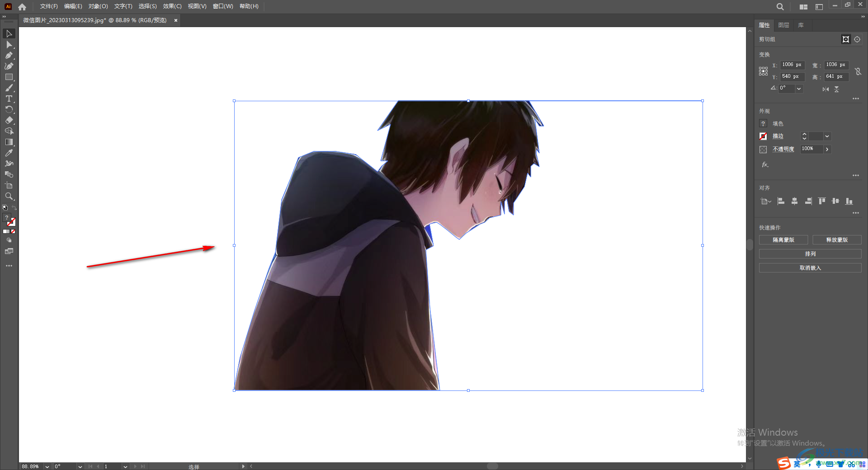The image size is (868, 470).
Task: Open stroke weight dropdown
Action: pos(827,136)
